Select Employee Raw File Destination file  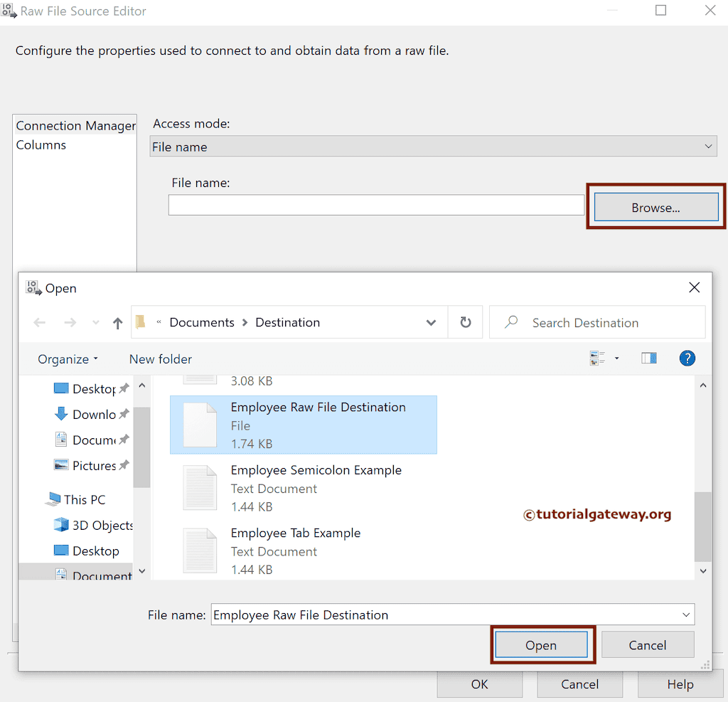(303, 425)
